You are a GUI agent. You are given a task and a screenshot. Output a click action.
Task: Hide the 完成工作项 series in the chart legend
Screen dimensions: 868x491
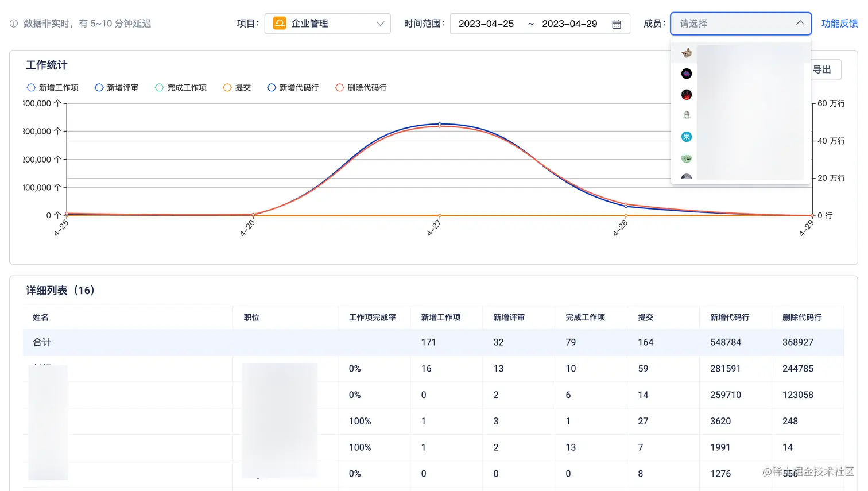(181, 87)
